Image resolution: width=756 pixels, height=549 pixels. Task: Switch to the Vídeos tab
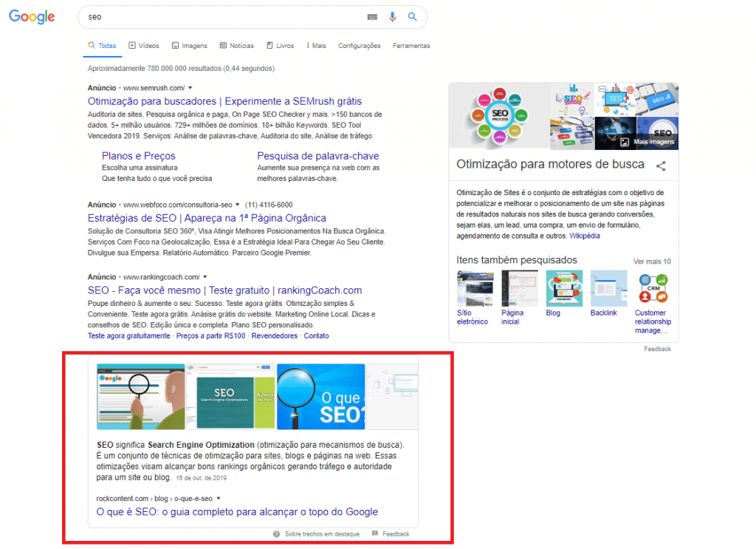click(x=144, y=46)
